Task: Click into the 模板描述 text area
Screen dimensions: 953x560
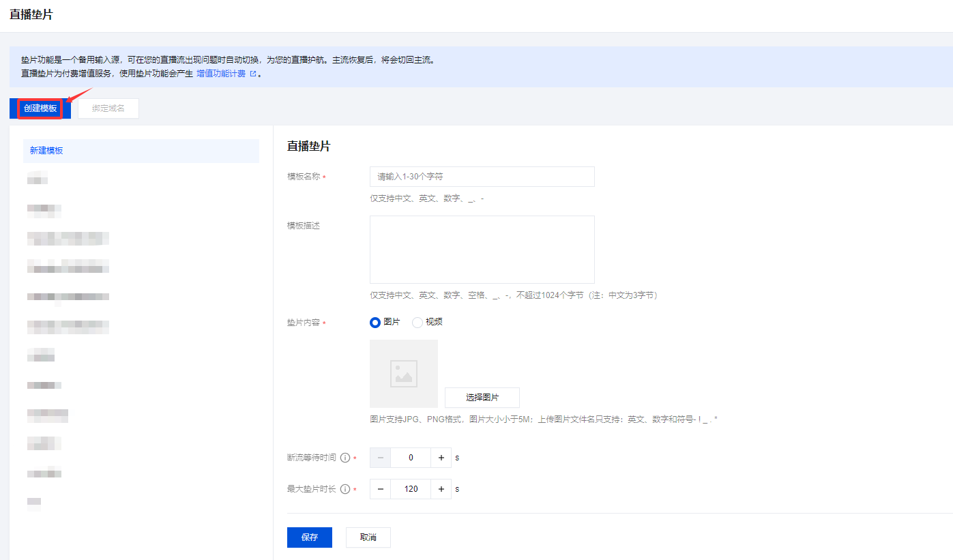Action: pyautogui.click(x=482, y=249)
